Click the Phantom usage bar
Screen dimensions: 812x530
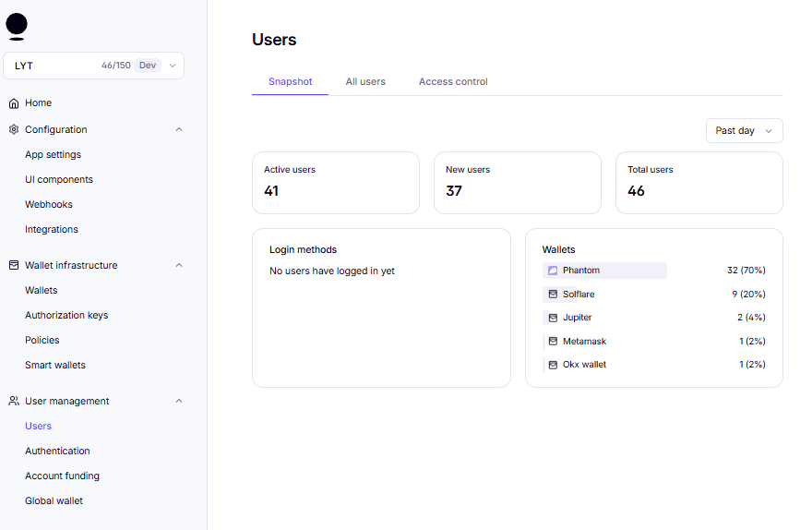(605, 271)
